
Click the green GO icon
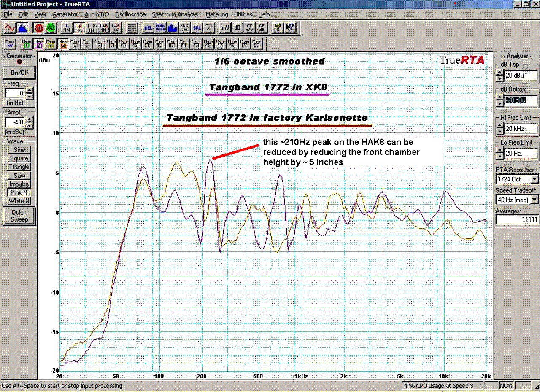pyautogui.click(x=51, y=28)
